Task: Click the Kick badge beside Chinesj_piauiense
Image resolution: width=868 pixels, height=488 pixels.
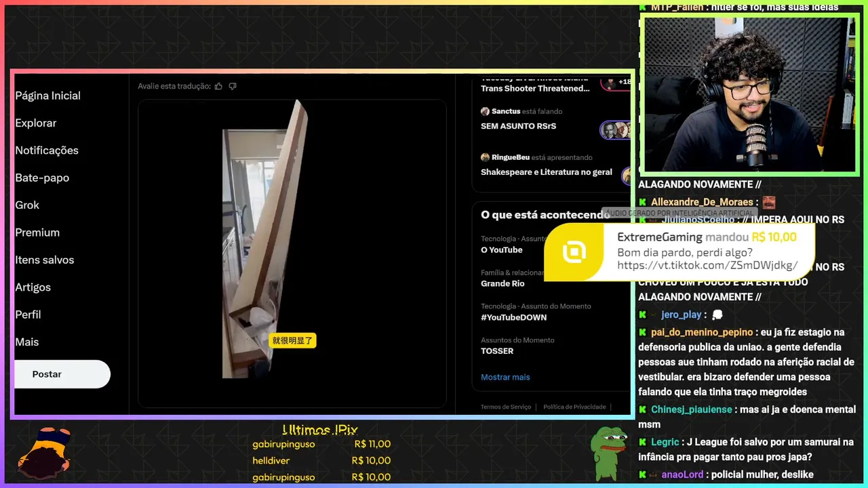Action: tap(642, 409)
